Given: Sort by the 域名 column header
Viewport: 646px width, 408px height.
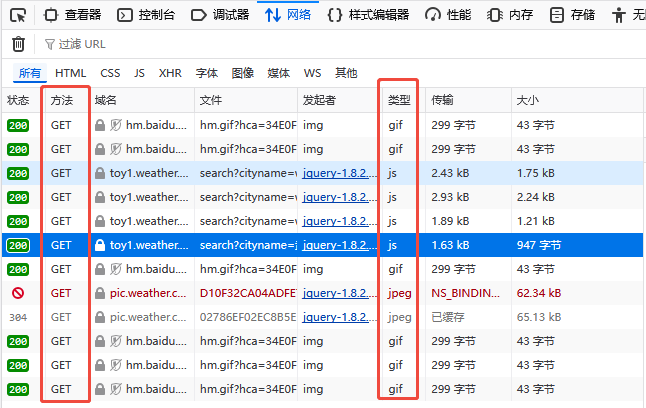Looking at the screenshot, I should pyautogui.click(x=106, y=100).
